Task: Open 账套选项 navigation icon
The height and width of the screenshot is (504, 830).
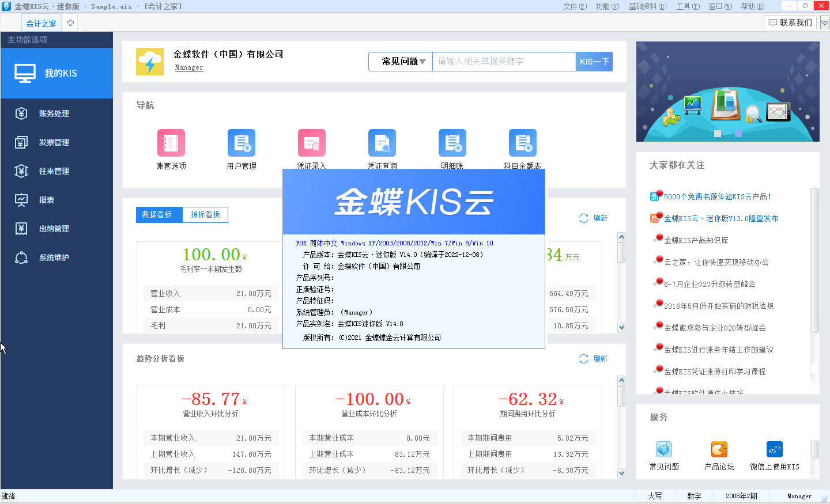Action: 171,143
